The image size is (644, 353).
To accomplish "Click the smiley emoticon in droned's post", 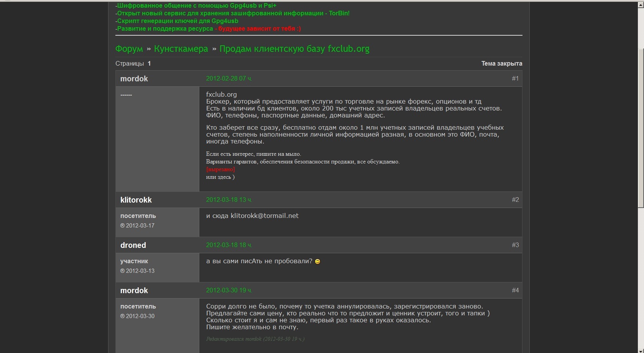I will click(317, 261).
